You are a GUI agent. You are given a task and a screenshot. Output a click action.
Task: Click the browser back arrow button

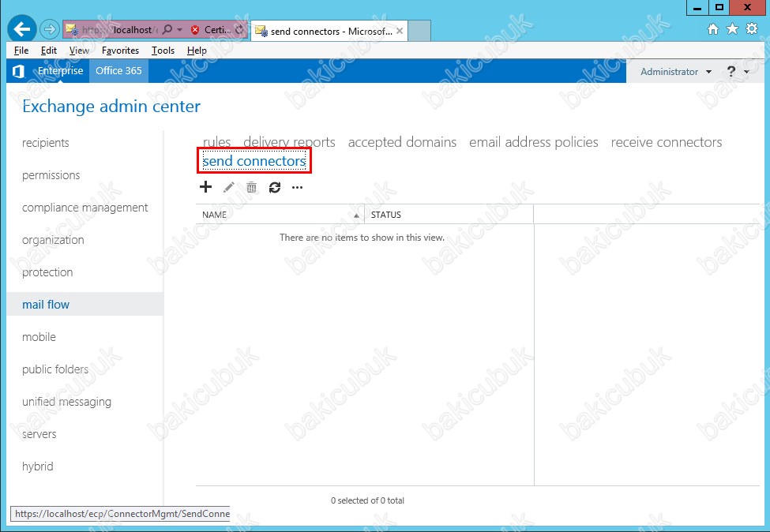click(x=22, y=29)
